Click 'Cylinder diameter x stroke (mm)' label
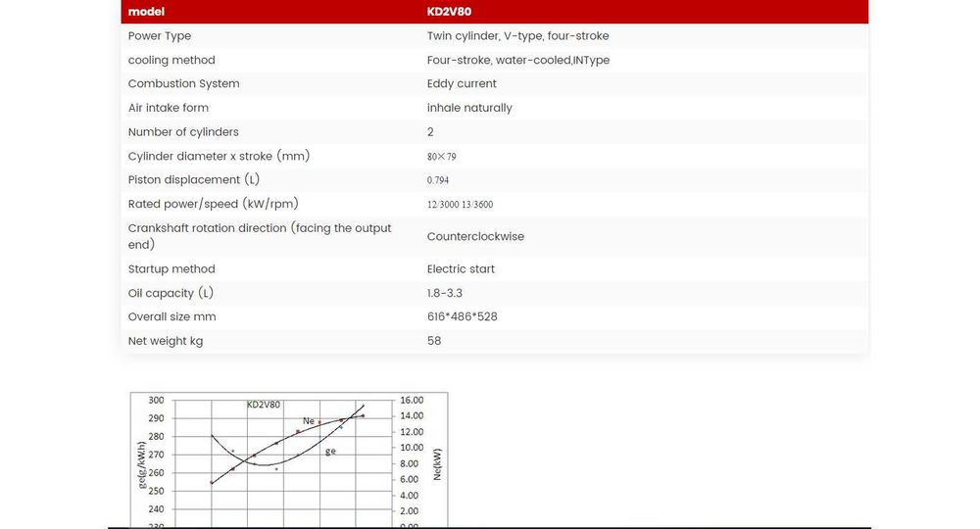The image size is (980, 529). pyautogui.click(x=219, y=156)
